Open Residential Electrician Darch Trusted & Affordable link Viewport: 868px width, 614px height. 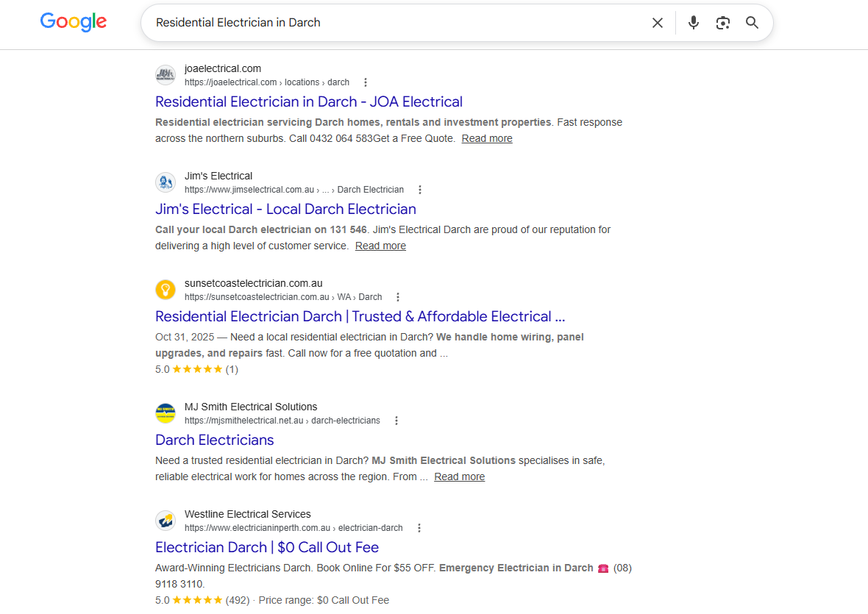click(x=360, y=316)
